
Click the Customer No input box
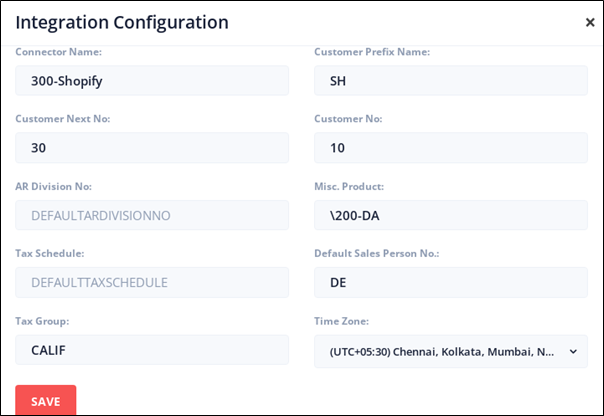click(x=450, y=148)
